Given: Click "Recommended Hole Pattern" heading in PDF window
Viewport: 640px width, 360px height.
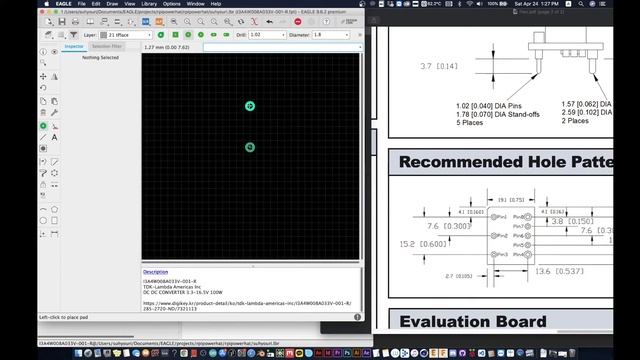Looking at the screenshot, I should click(x=506, y=162).
